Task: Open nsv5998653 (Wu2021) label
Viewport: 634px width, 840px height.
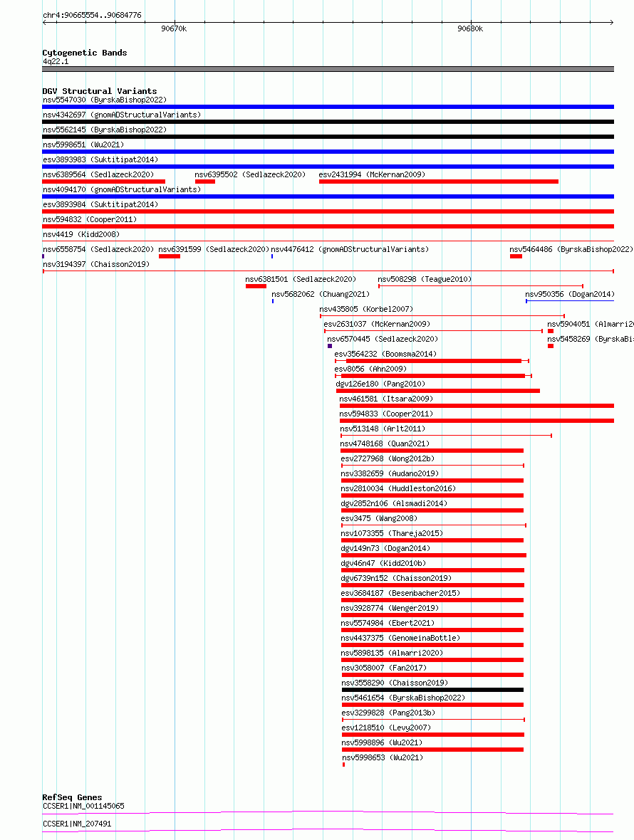Action: pyautogui.click(x=383, y=760)
